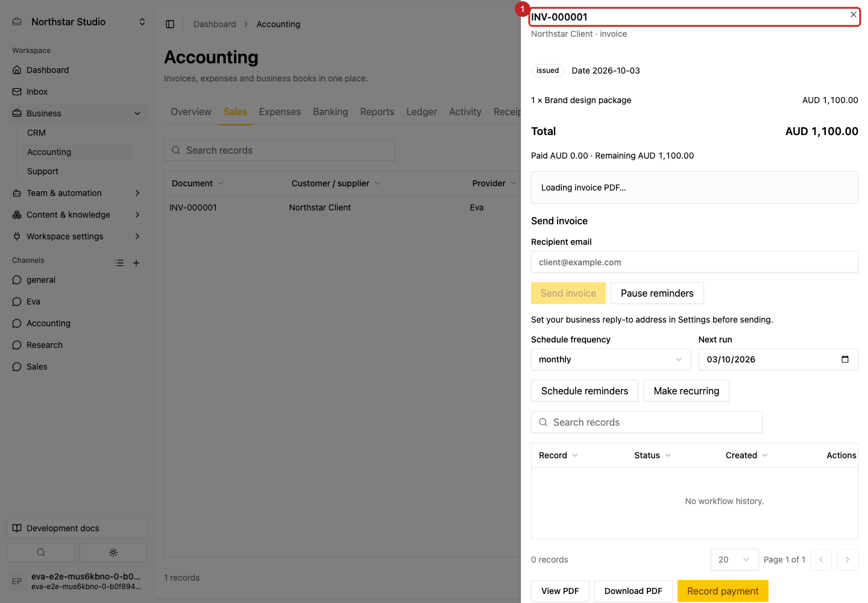Switch to the Ledger tab
Screen dimensions: 868x603
(x=421, y=112)
